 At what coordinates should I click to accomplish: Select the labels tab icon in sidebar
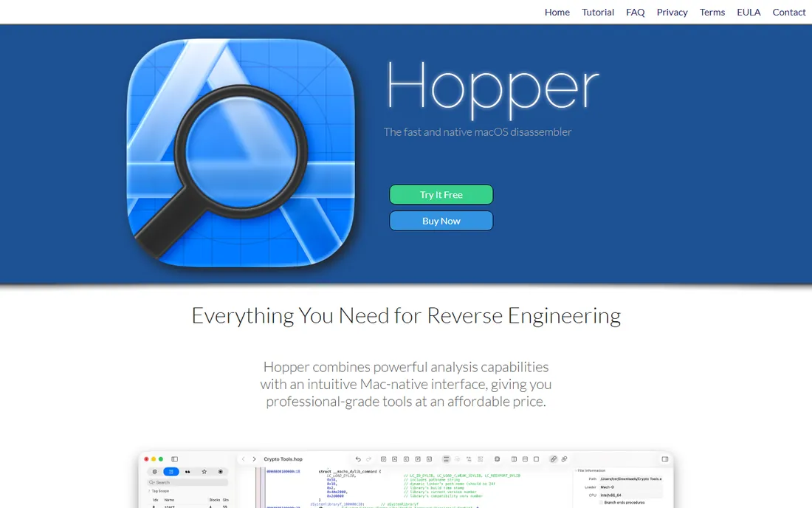(155, 472)
